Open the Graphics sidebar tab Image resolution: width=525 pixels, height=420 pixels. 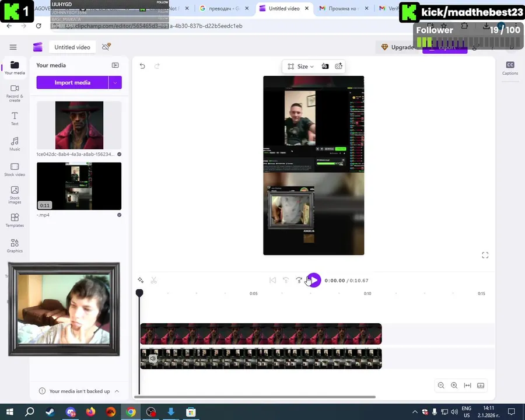pos(15,246)
